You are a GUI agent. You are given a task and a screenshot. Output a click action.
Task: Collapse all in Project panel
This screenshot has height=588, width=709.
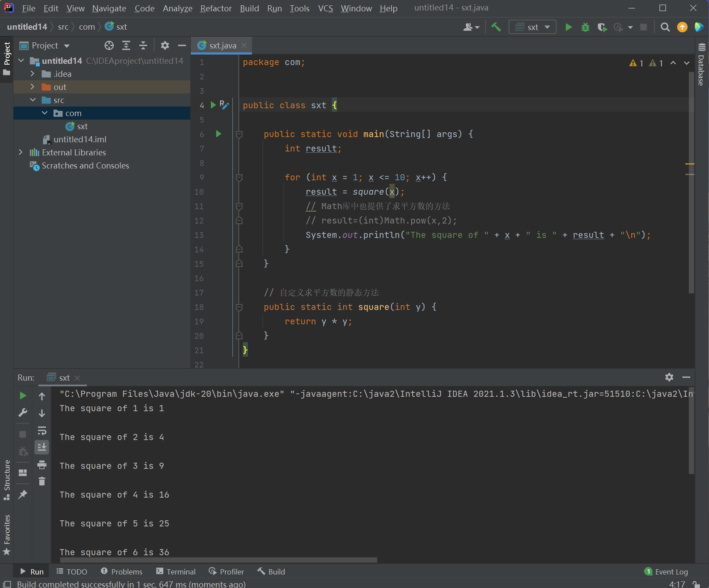coord(143,45)
